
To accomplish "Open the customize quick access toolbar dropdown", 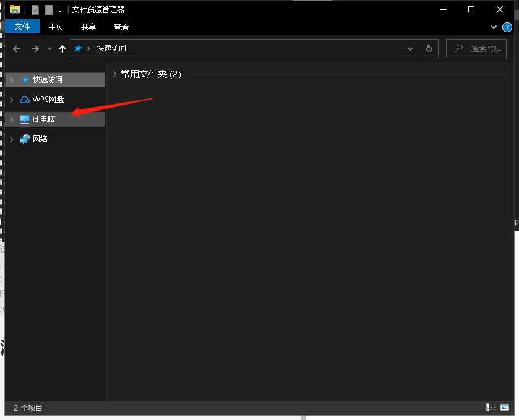I will coord(59,9).
